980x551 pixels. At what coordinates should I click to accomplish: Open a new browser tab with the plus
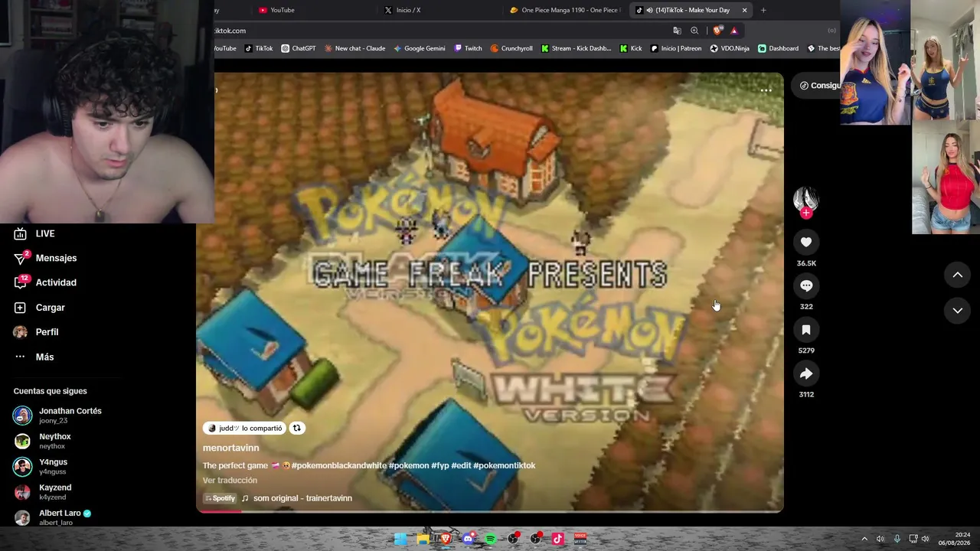(763, 10)
